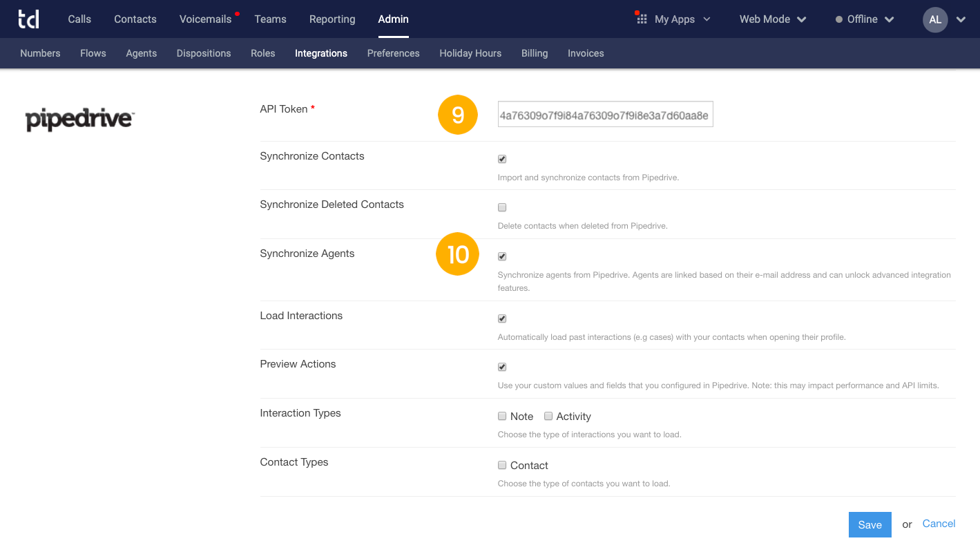The image size is (980, 543).
Task: Click the red notification dot on Voicemails
Action: [236, 12]
